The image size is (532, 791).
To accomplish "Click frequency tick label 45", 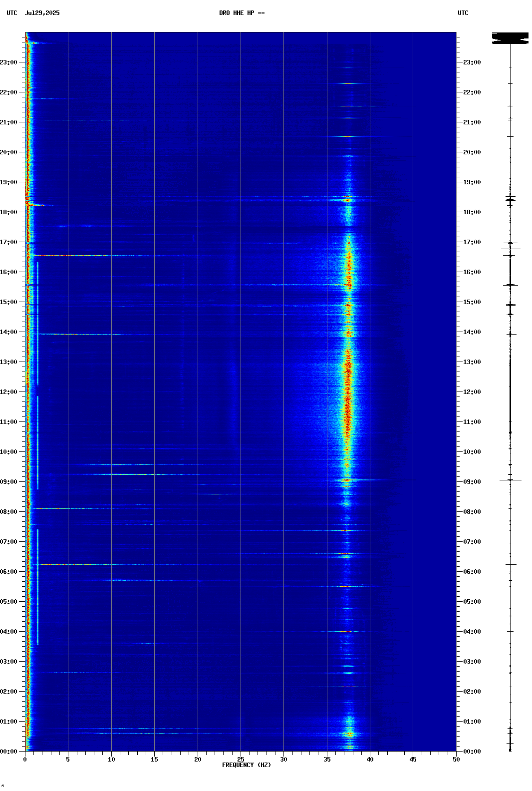I will point(413,760).
